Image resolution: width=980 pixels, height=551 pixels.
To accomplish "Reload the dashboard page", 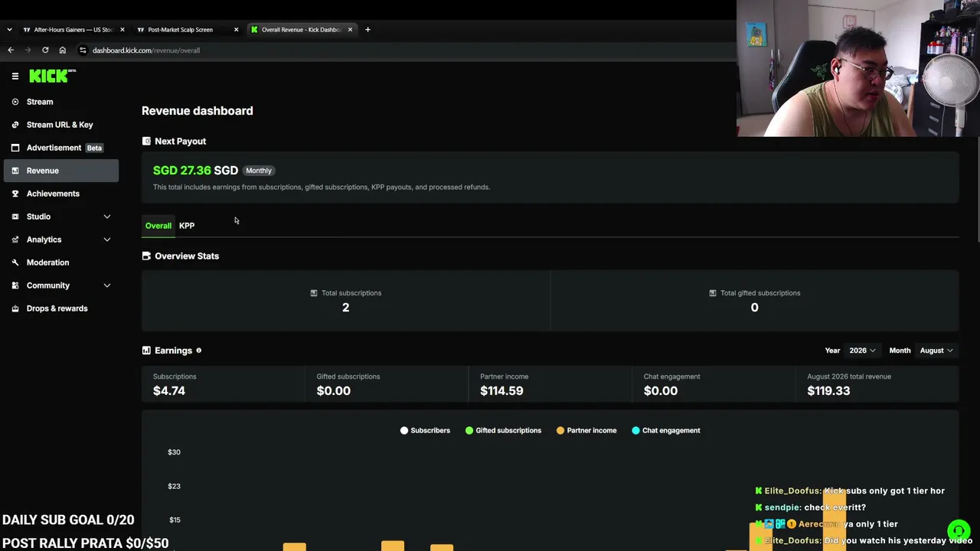I will click(45, 51).
